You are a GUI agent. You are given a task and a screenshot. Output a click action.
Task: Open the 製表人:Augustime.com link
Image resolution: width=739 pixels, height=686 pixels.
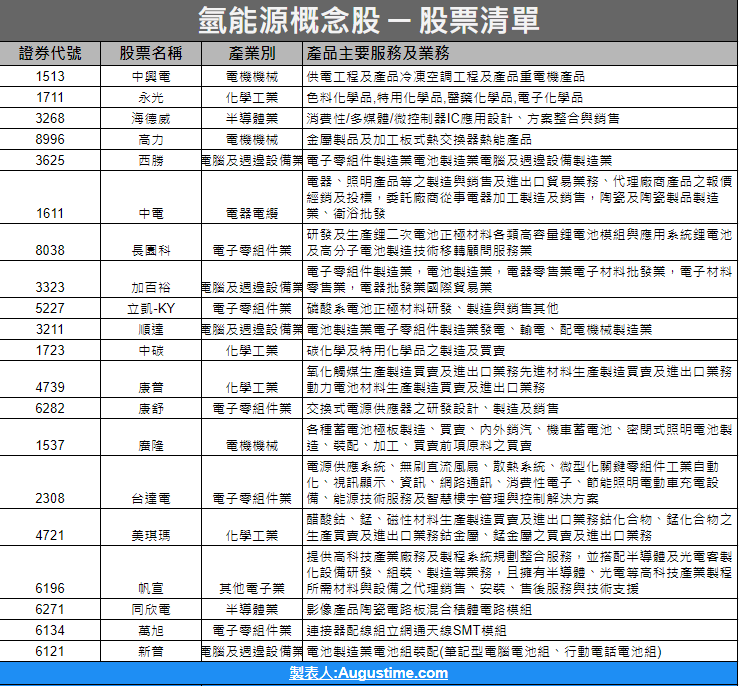pos(369,673)
